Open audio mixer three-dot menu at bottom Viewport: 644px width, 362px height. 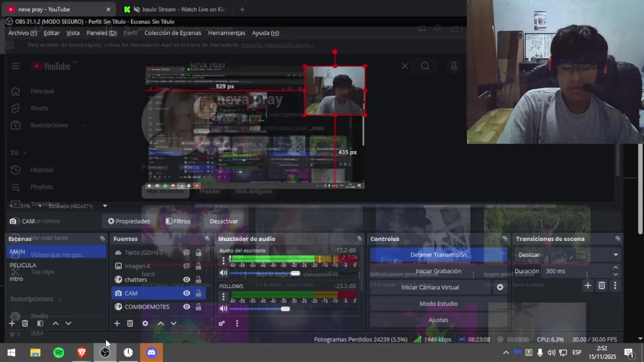pos(237,323)
